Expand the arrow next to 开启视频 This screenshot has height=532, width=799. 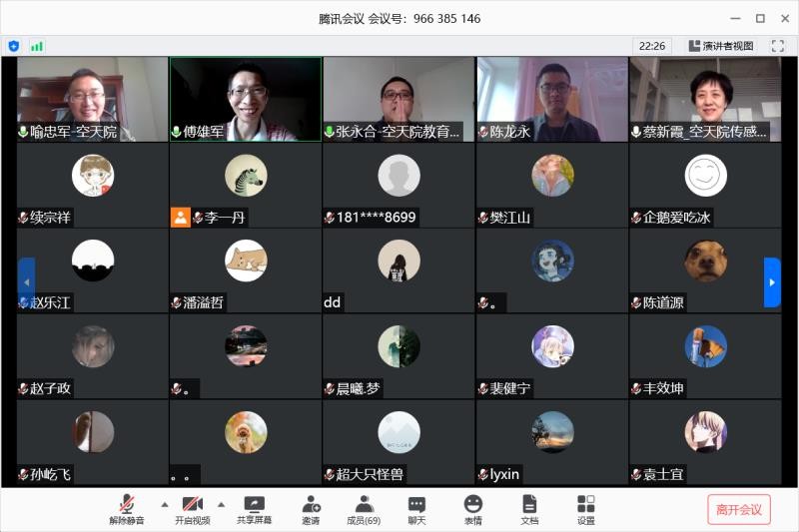coord(222,504)
